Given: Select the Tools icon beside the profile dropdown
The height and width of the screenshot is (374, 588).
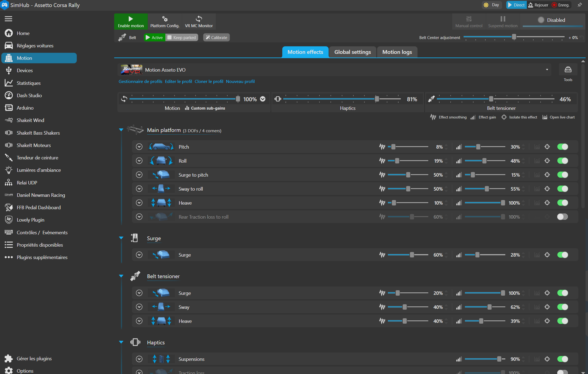Looking at the screenshot, I should click(x=568, y=72).
